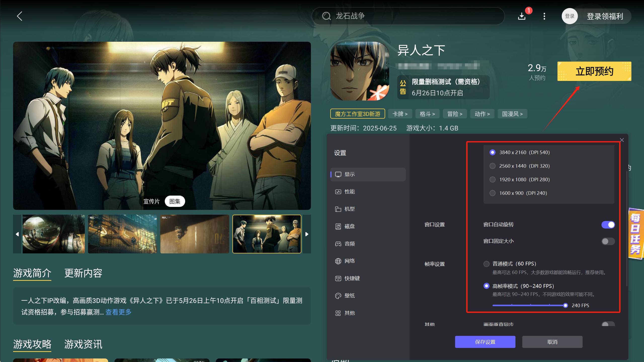Click the 异人之下 game icon

tap(360, 71)
